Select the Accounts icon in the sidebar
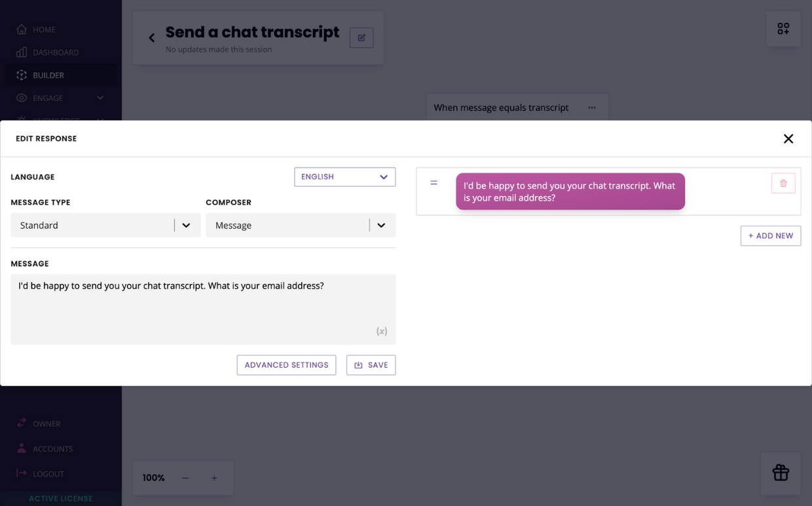 tap(22, 448)
